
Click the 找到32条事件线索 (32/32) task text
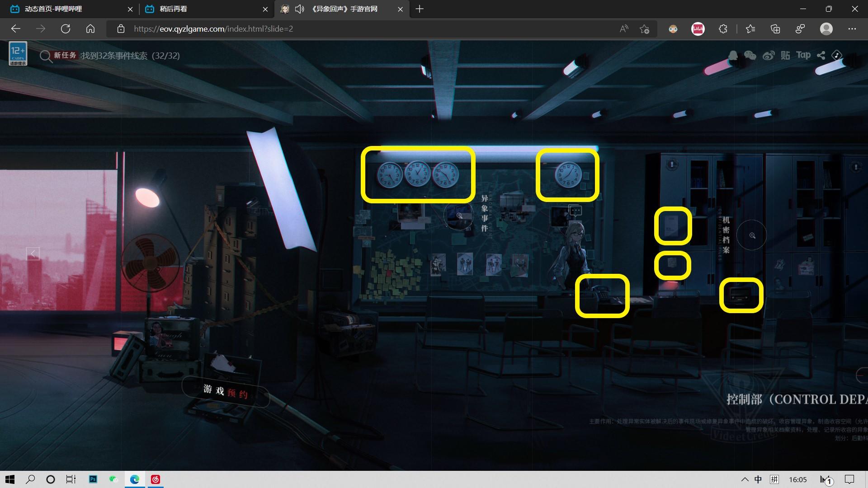pyautogui.click(x=130, y=56)
